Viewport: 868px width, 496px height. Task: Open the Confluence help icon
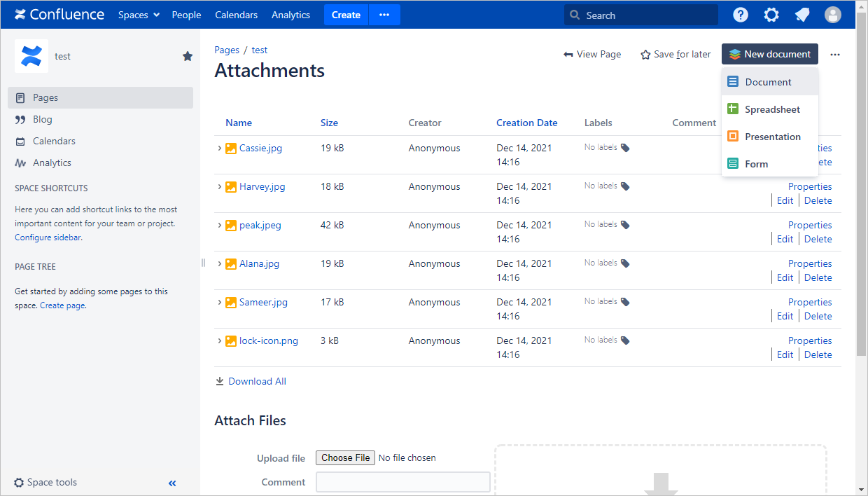click(740, 15)
